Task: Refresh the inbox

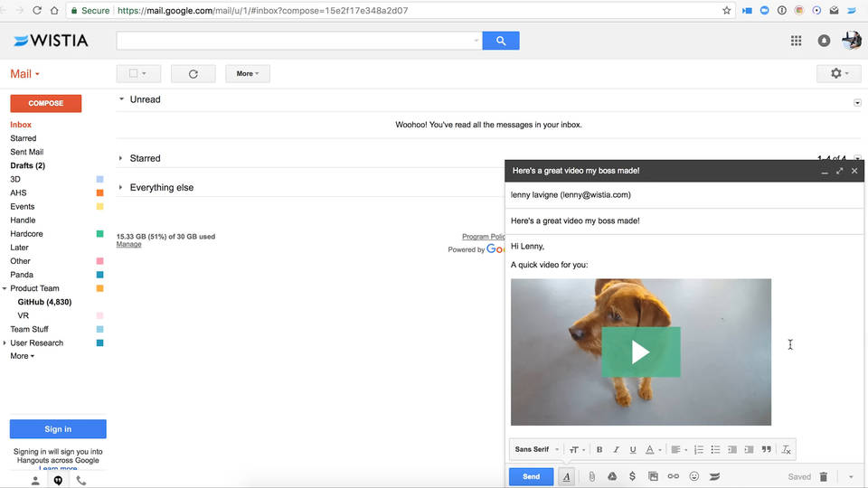Action: [x=193, y=73]
